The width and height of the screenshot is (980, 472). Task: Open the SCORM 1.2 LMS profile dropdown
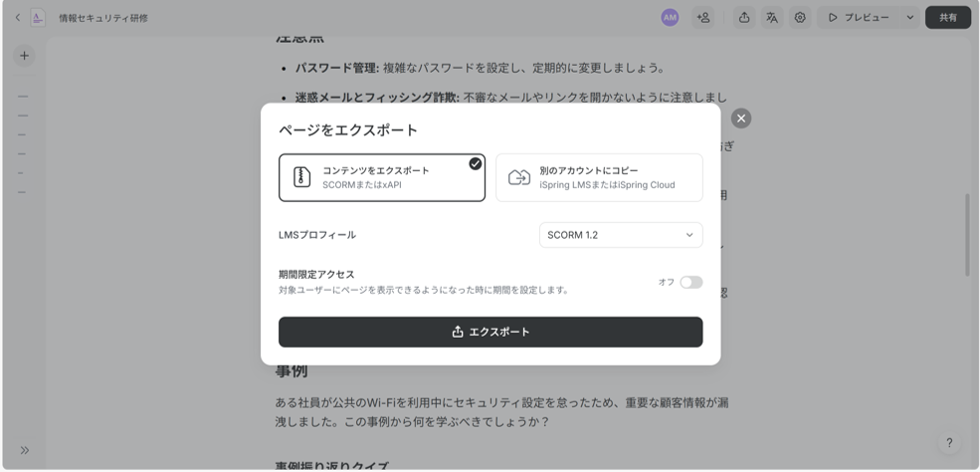pyautogui.click(x=621, y=235)
